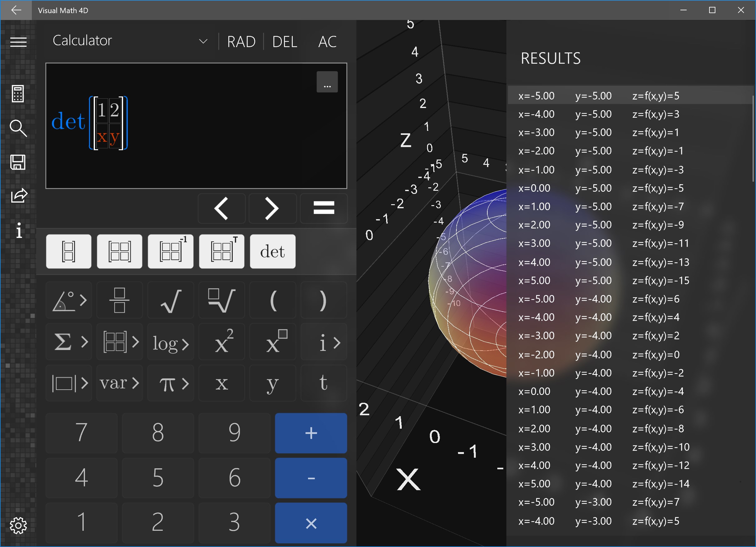This screenshot has height=547, width=756.
Task: Open the hamburger navigation menu
Action: click(18, 42)
